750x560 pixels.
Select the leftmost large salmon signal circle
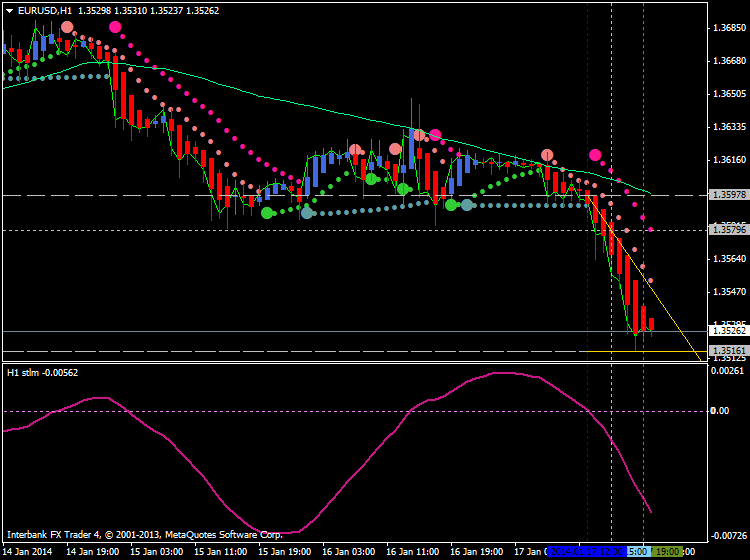(67, 28)
